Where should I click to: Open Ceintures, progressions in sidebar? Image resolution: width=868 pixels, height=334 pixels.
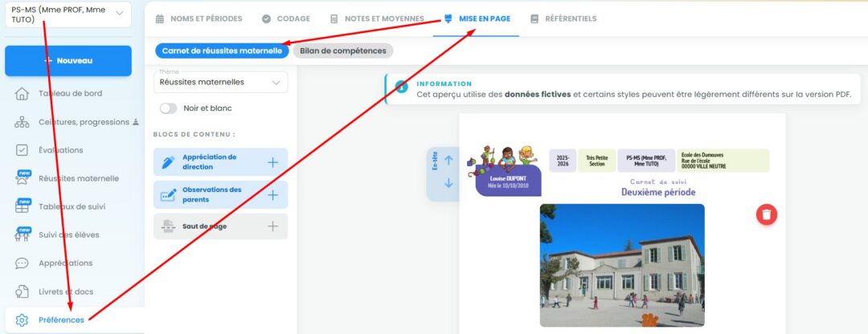coord(84,122)
